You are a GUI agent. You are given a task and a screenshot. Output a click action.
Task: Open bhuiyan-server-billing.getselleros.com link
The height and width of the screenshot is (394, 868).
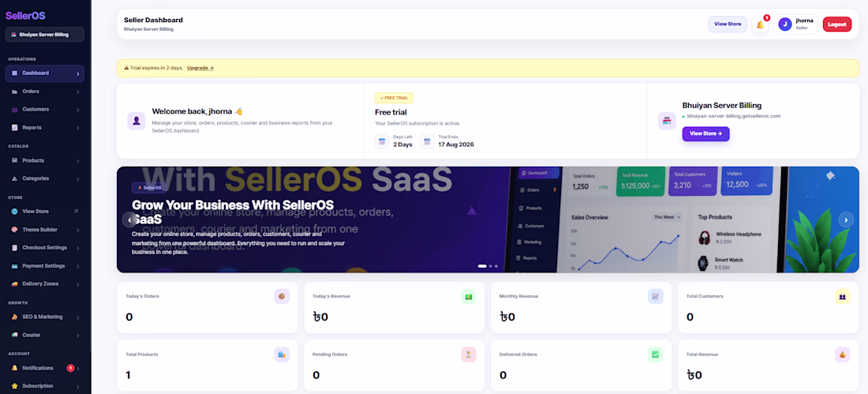point(734,116)
